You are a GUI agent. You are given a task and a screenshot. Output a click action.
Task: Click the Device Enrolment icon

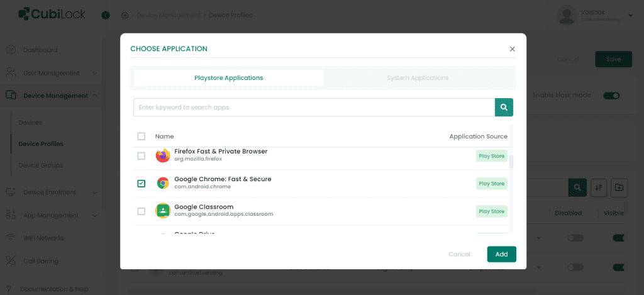click(x=11, y=192)
